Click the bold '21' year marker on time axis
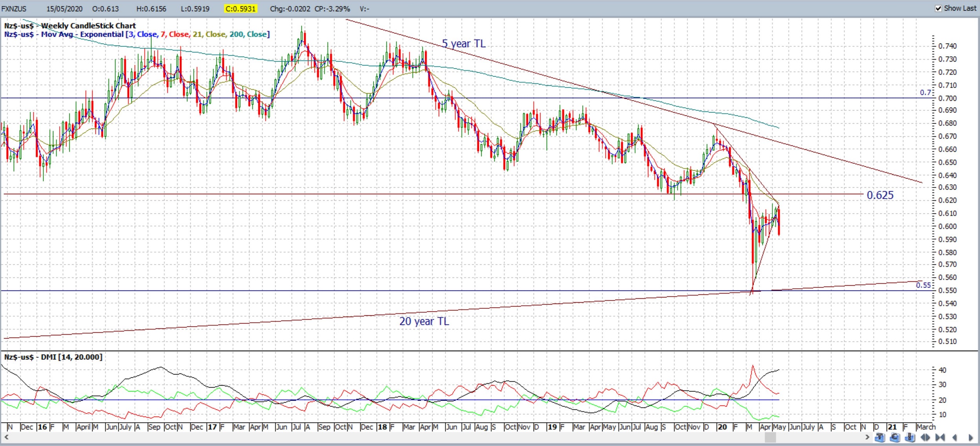 (892, 427)
